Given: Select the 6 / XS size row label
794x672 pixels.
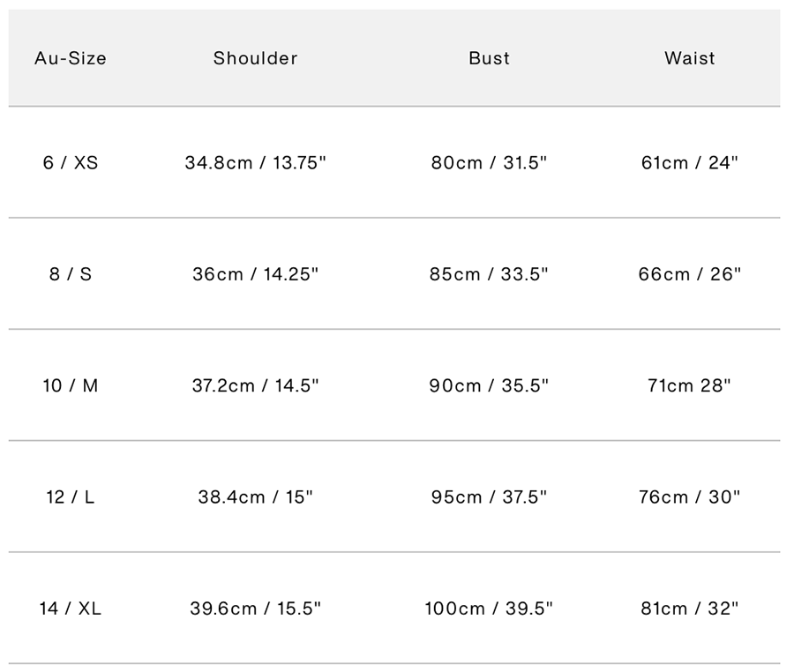Looking at the screenshot, I should click(x=71, y=163).
